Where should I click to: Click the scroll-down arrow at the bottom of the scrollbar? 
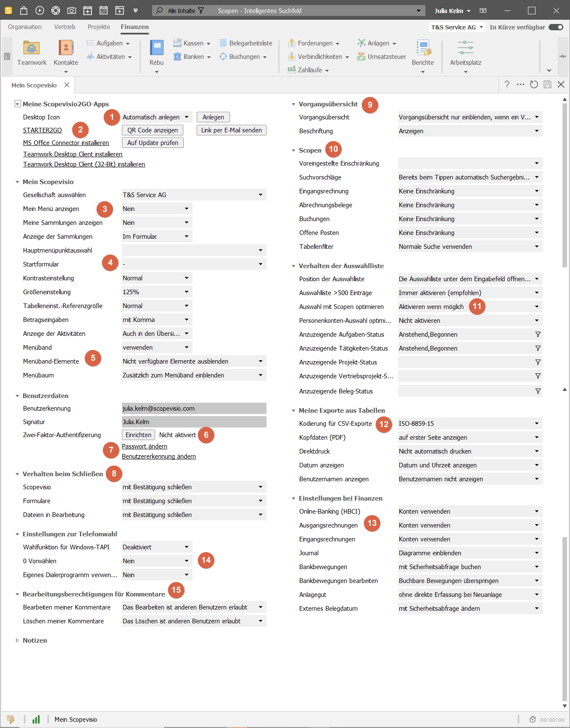pyautogui.click(x=565, y=706)
